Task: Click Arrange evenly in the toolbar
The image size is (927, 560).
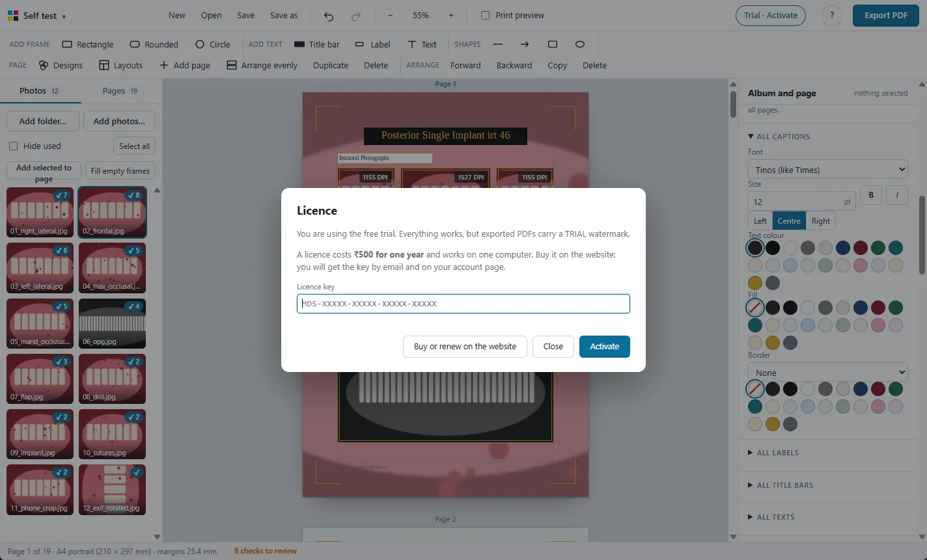Action: coord(262,65)
